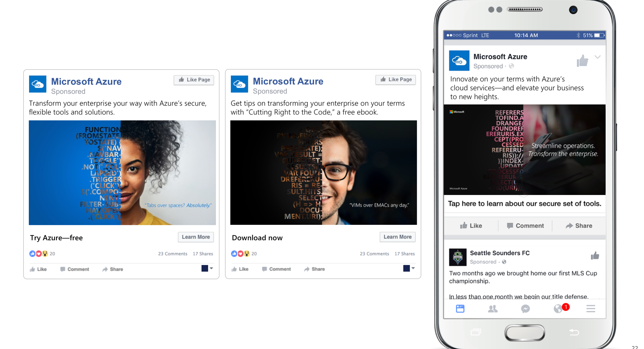
Task: Share the Download now ad post
Action: point(314,269)
